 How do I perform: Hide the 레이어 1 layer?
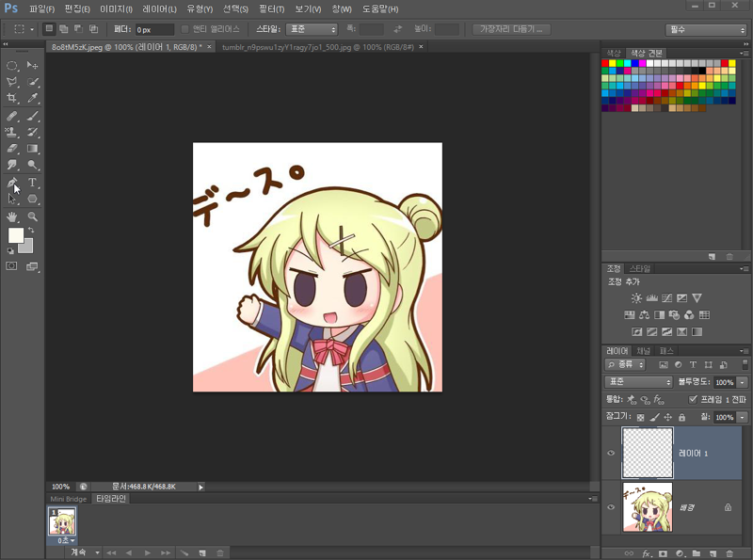611,453
